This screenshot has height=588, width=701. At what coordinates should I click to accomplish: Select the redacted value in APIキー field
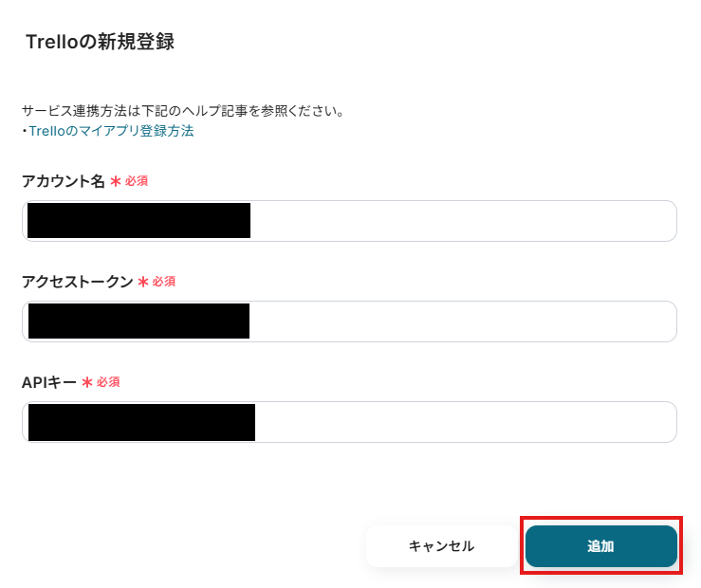[141, 422]
